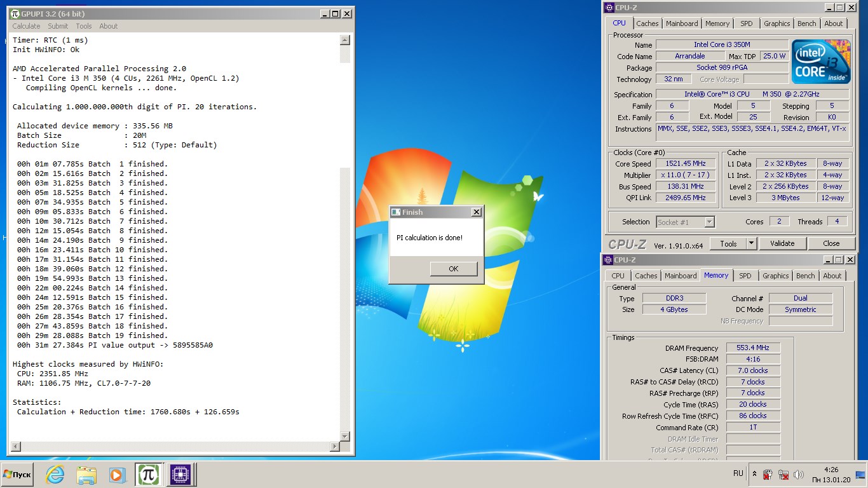Click the Code Name value Arrandale
The height and width of the screenshot is (488, 868).
point(689,57)
